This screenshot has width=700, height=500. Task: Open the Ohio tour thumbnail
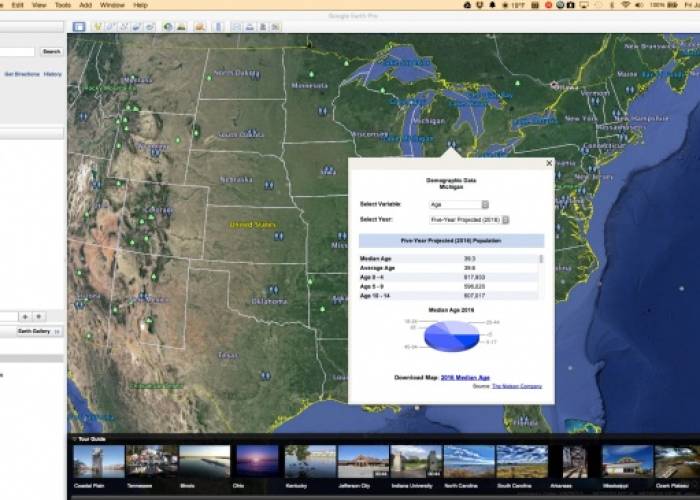258,462
